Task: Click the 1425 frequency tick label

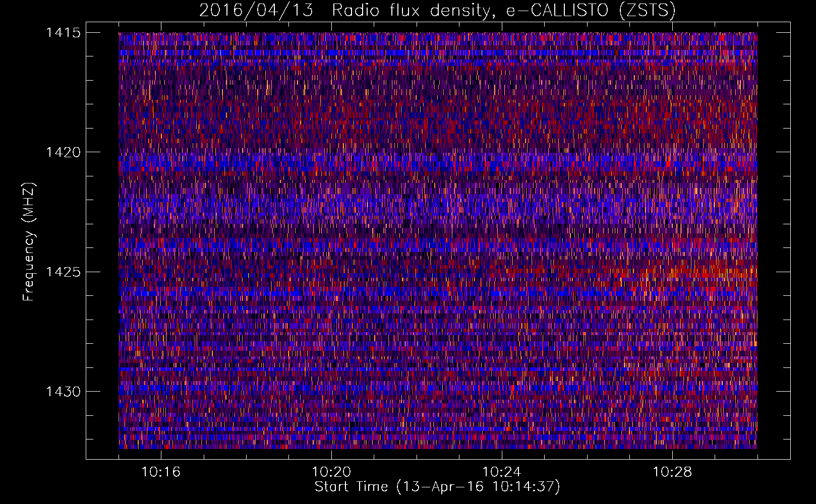Action: coord(63,272)
